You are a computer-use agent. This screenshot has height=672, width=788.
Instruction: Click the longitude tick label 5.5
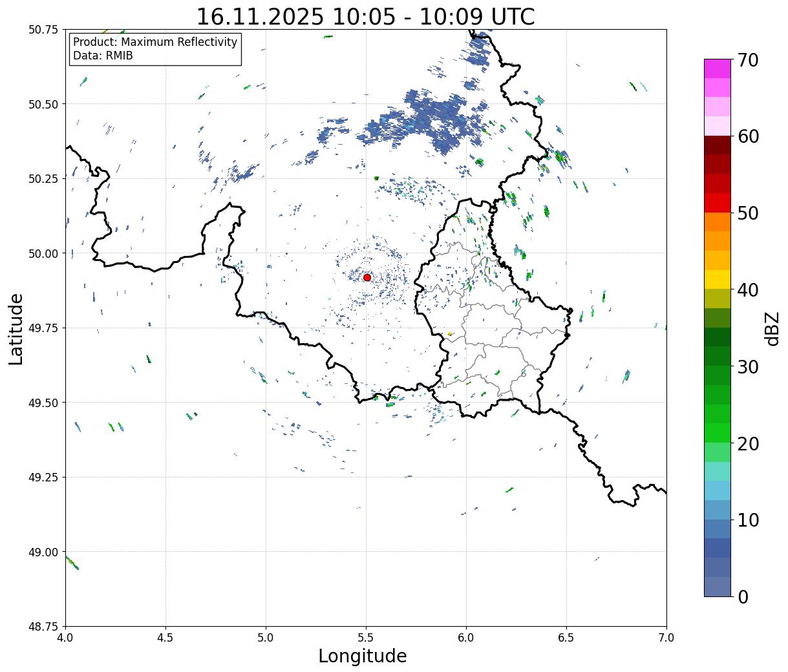coord(366,638)
